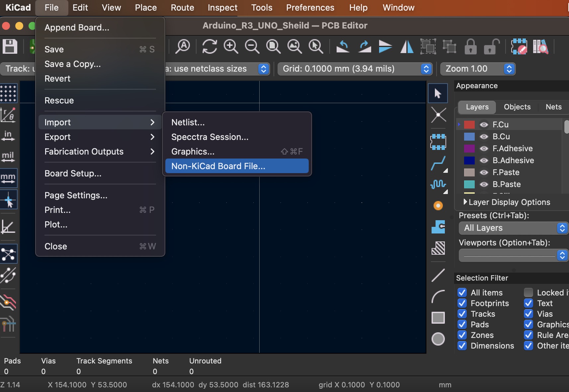
Task: Click the Group items icon
Action: point(428,46)
